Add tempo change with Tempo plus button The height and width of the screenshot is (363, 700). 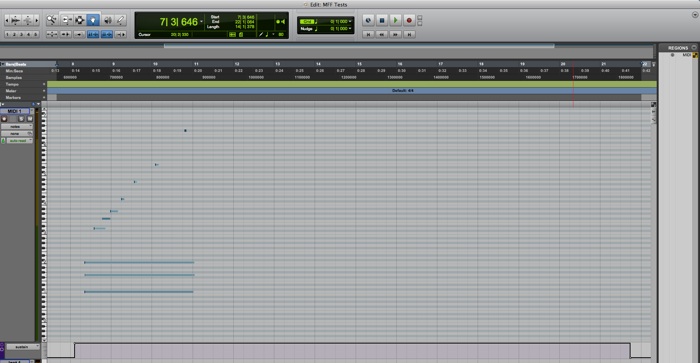pyautogui.click(x=44, y=84)
